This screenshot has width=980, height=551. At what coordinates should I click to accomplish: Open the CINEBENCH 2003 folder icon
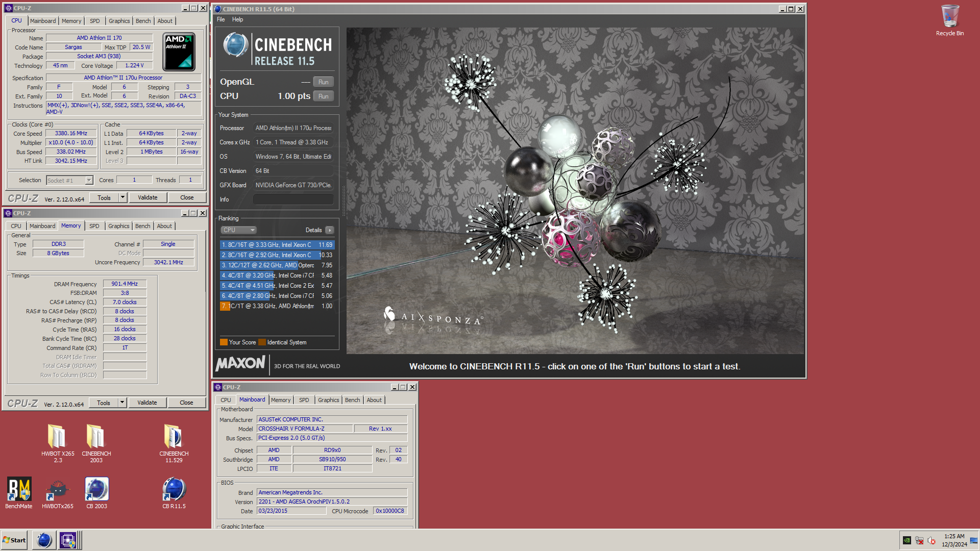pos(96,443)
